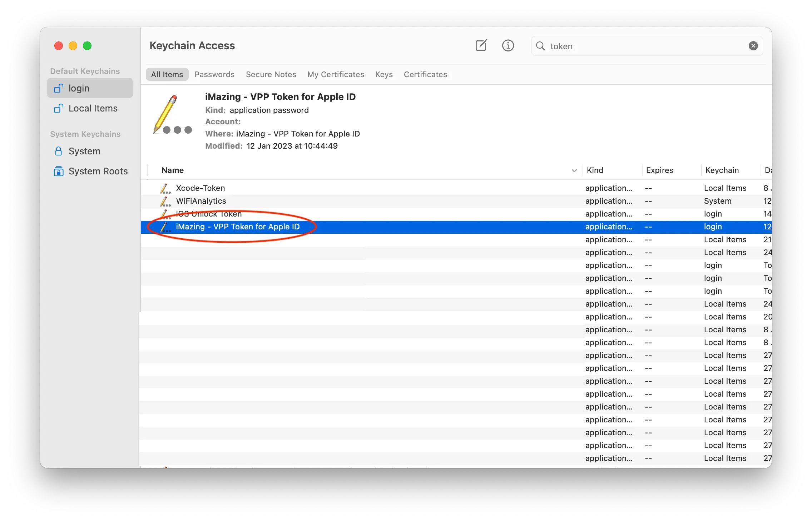Viewport: 812px width, 521px height.
Task: Click the magnifier icon in the search field
Action: point(540,46)
